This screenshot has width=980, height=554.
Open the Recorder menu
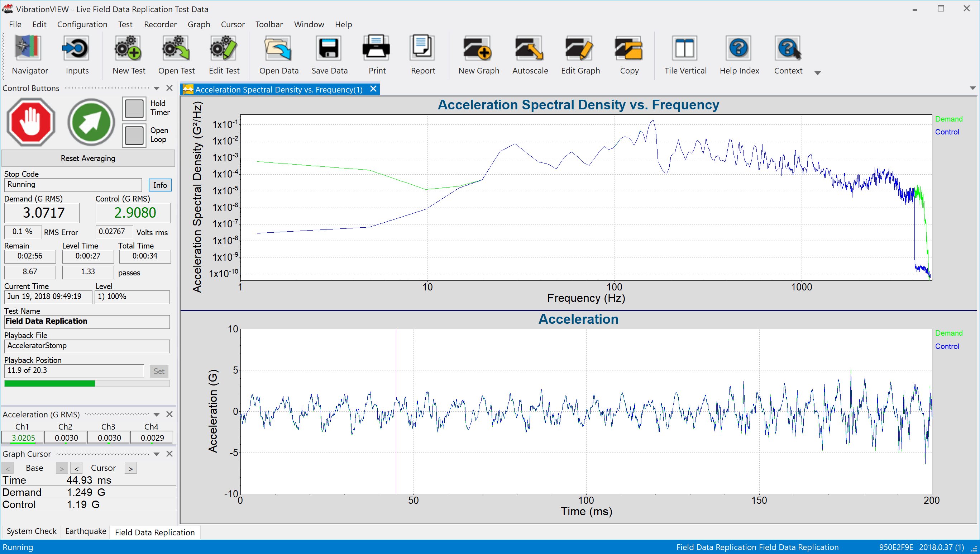pos(160,24)
